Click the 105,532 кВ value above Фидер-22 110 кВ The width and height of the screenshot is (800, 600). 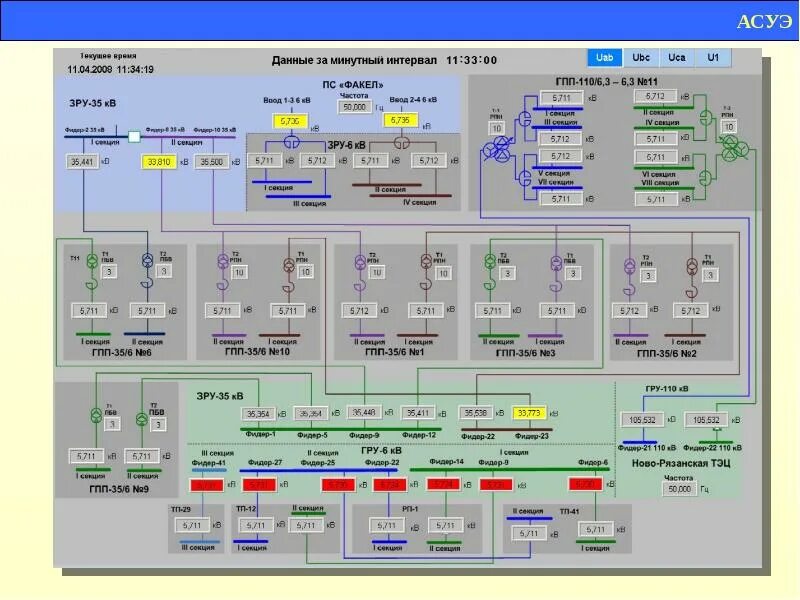[706, 420]
